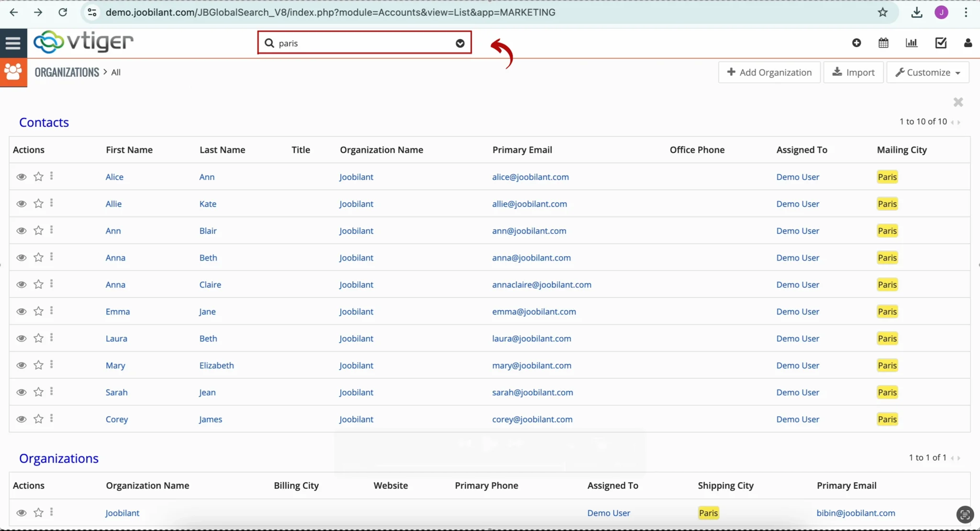Open the hamburger navigation menu
This screenshot has width=980, height=531.
tap(13, 43)
